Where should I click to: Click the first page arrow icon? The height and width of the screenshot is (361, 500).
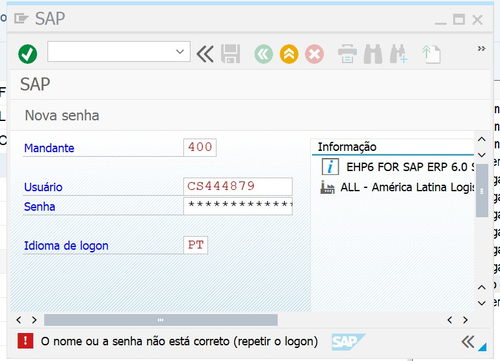[431, 54]
